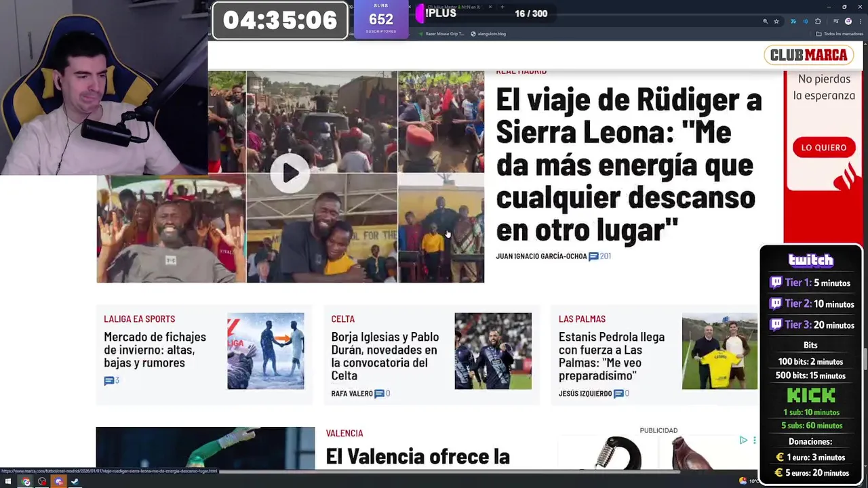Click the 500 bits: 15 minutos text

[810, 375]
